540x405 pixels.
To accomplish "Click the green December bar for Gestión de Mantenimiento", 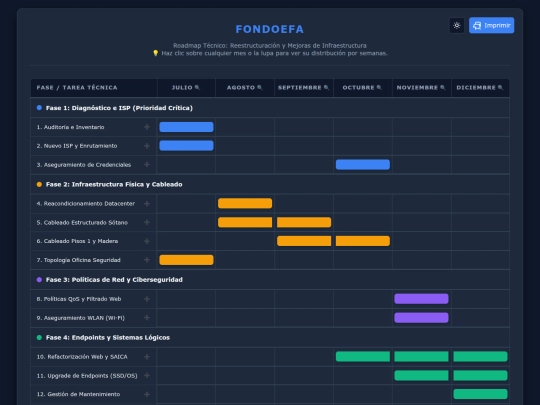I will (x=480, y=394).
